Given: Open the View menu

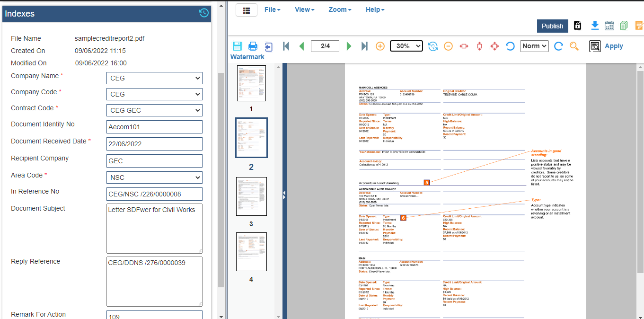Looking at the screenshot, I should click(x=304, y=9).
